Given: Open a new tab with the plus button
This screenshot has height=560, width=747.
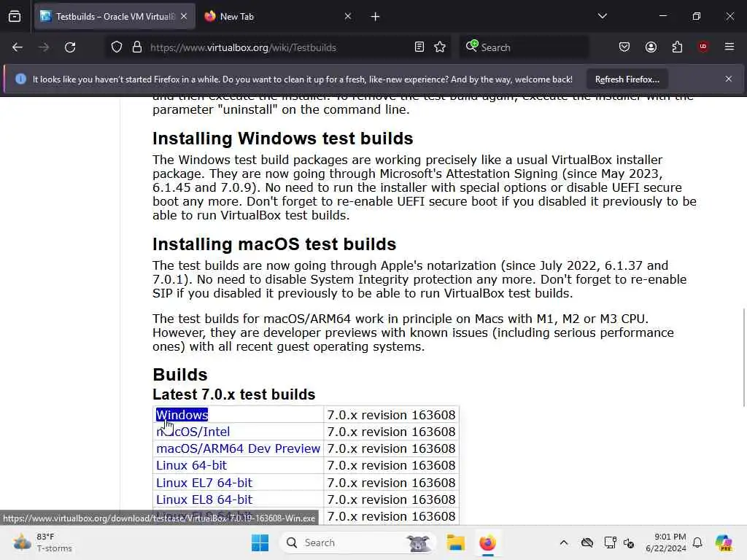Looking at the screenshot, I should (375, 17).
